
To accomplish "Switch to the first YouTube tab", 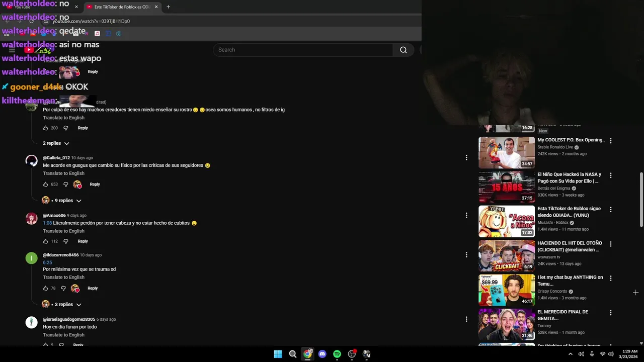I will click(41, 7).
